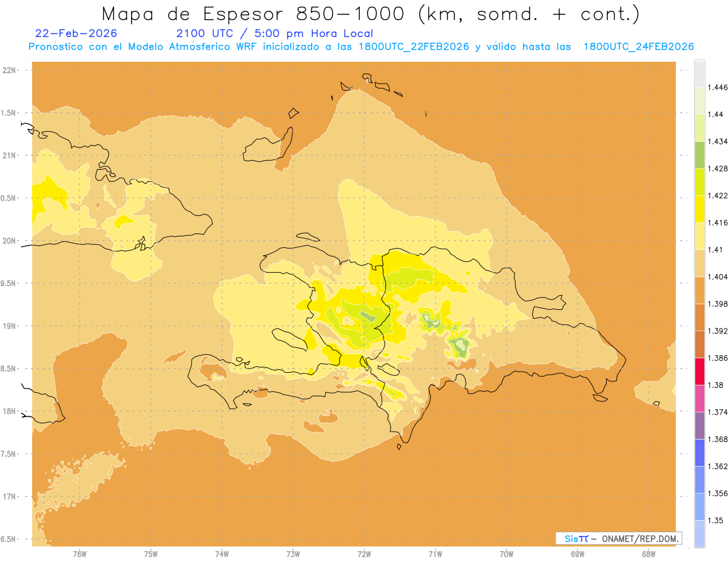Click the '1.38' color scale value

click(716, 385)
